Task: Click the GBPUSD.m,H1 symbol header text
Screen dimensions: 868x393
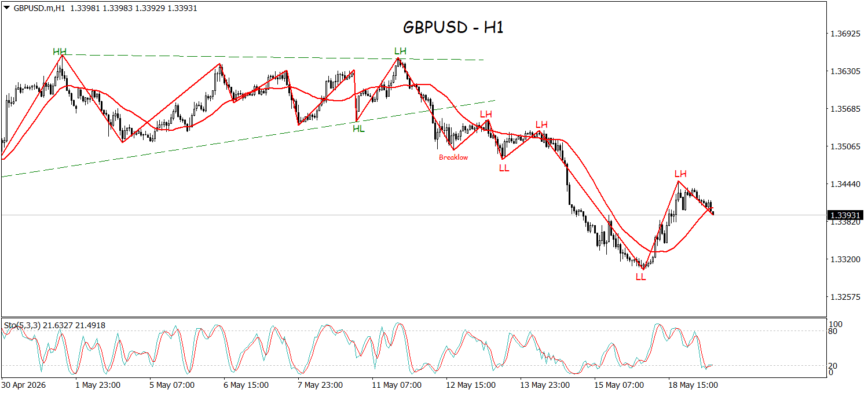Action: [39, 8]
